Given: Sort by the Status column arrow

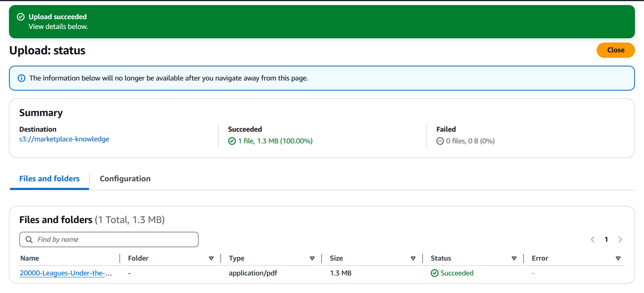Looking at the screenshot, I should (514, 258).
